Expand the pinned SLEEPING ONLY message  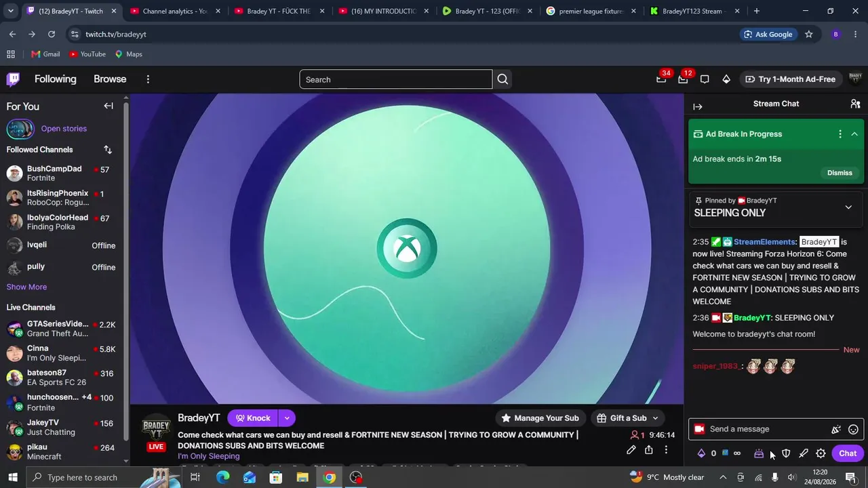coord(848,207)
